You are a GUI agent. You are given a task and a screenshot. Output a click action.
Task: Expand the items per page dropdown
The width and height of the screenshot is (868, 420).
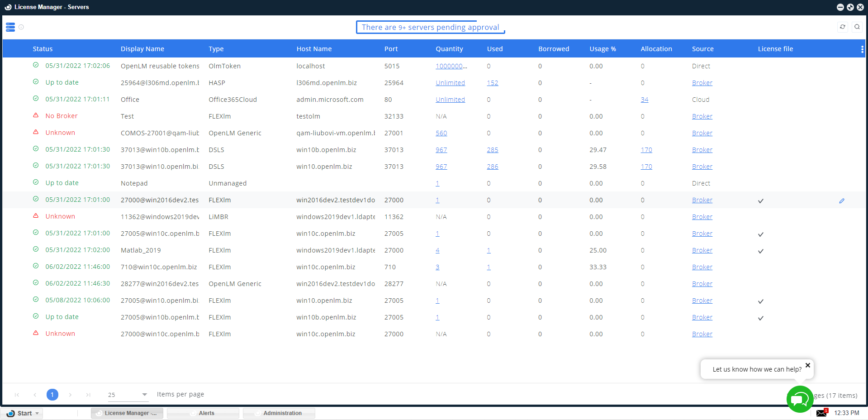coord(144,395)
